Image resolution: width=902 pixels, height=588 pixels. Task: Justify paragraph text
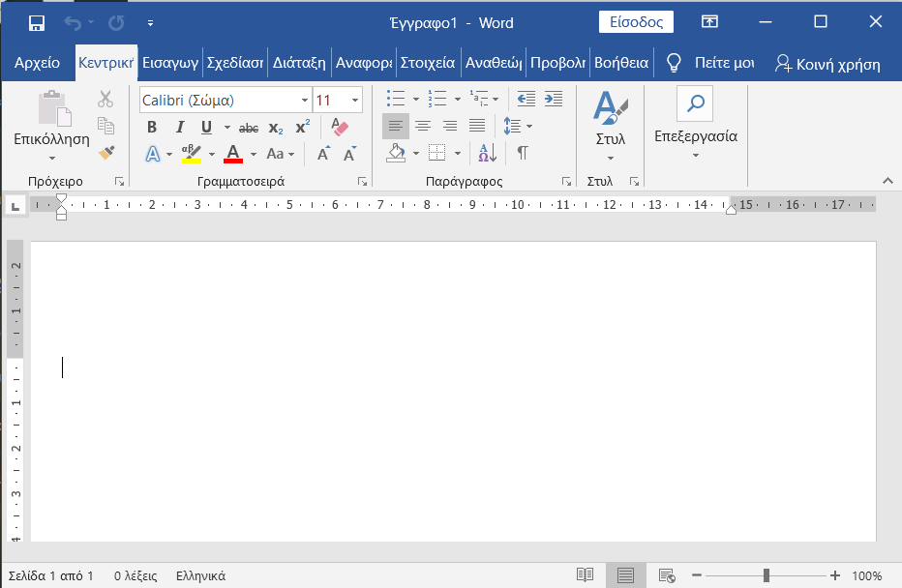pyautogui.click(x=477, y=126)
